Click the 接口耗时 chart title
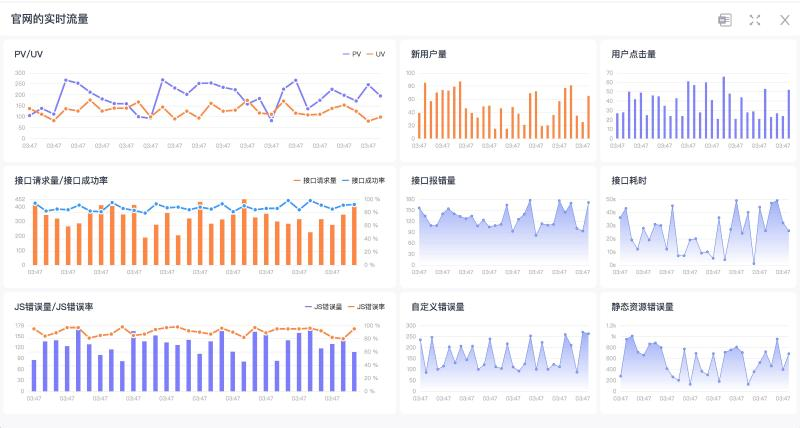800x428 pixels. [x=629, y=181]
